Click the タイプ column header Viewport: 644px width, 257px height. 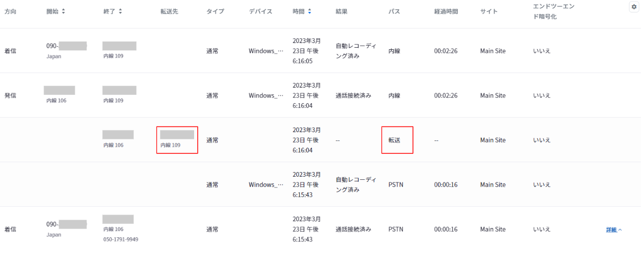pyautogui.click(x=215, y=11)
